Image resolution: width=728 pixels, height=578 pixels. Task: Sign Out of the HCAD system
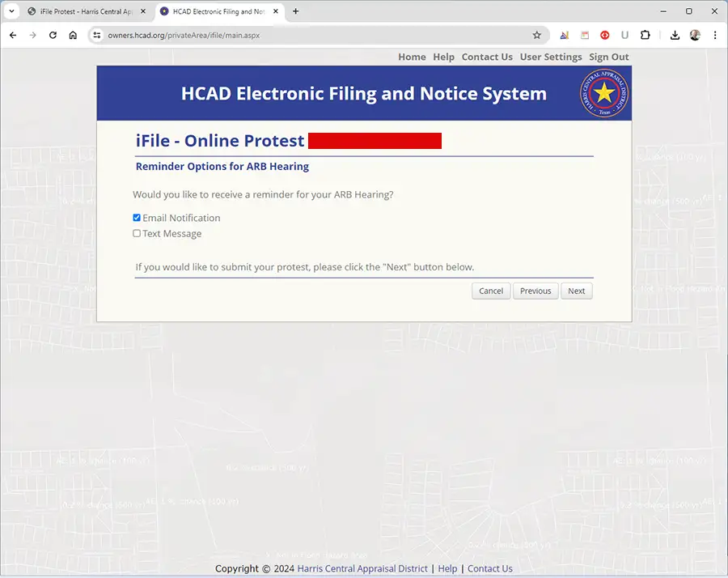tap(608, 57)
